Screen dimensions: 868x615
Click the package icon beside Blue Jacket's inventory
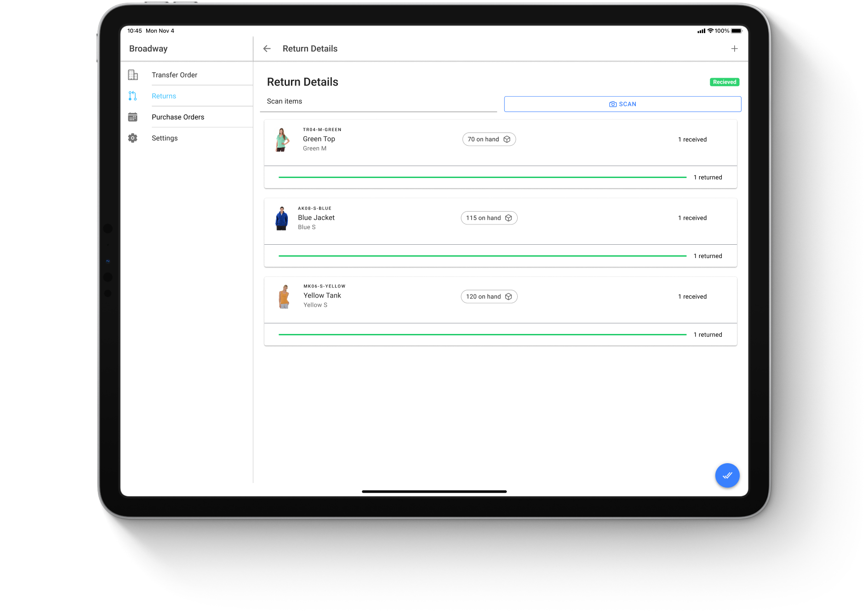(x=508, y=218)
